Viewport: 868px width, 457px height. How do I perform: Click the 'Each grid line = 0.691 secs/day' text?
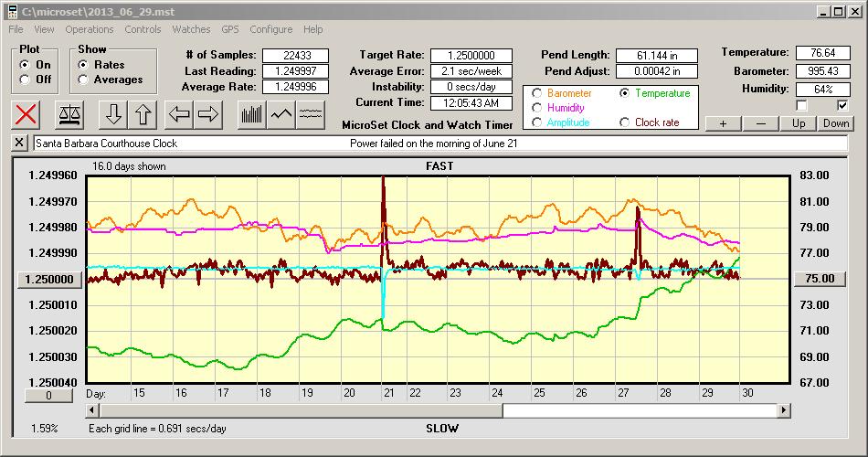click(157, 428)
